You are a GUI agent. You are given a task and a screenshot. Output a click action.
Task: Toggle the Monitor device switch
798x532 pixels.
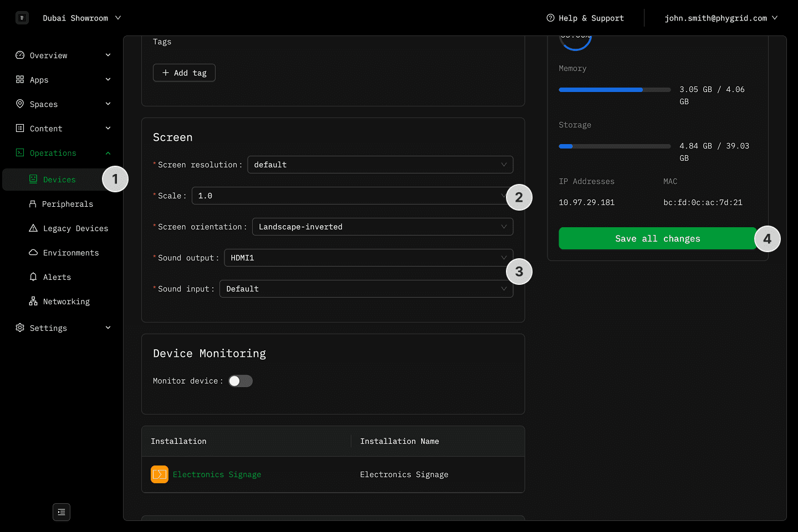(241, 381)
